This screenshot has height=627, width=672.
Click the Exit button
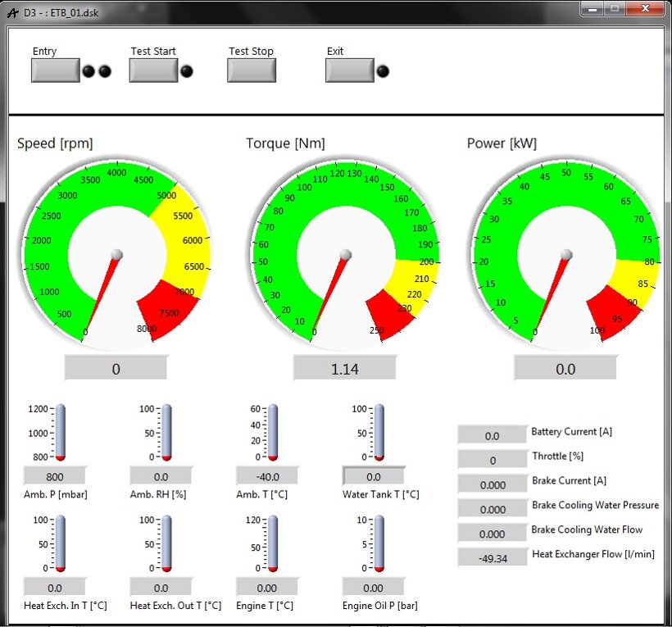(x=349, y=70)
